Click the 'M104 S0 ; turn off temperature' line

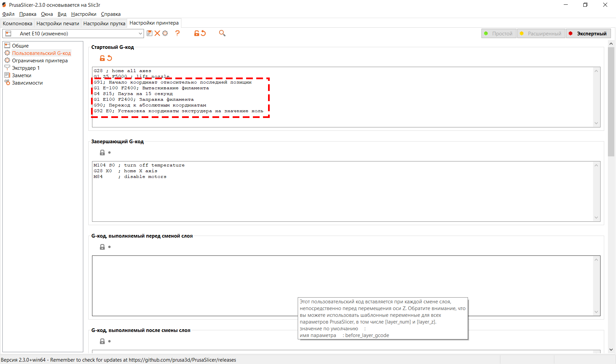click(x=139, y=165)
